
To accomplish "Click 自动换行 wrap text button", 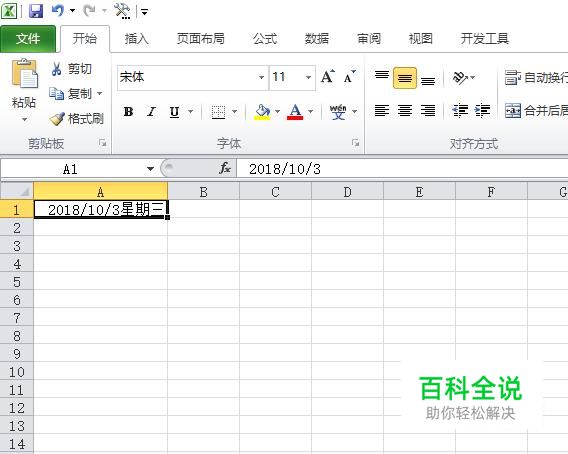I will [x=536, y=77].
